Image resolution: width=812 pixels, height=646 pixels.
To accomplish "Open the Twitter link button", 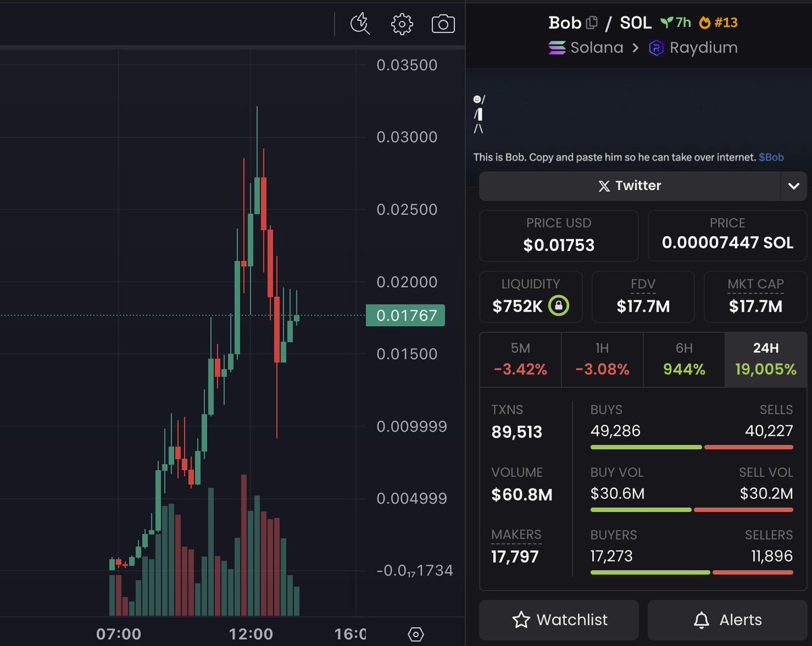I will (x=629, y=186).
